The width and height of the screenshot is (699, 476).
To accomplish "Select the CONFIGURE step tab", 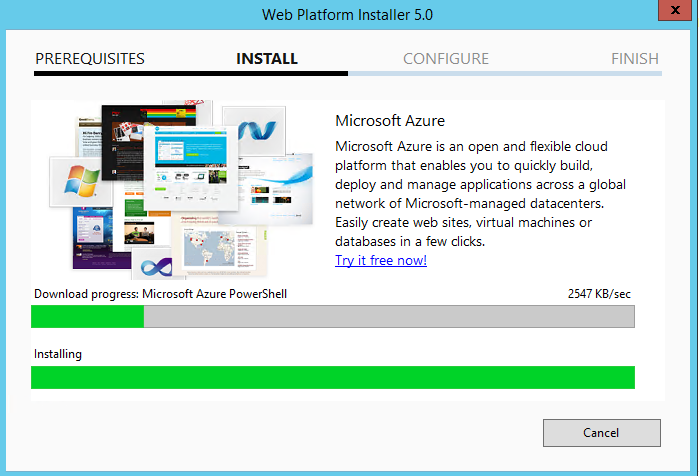I will tap(446, 59).
